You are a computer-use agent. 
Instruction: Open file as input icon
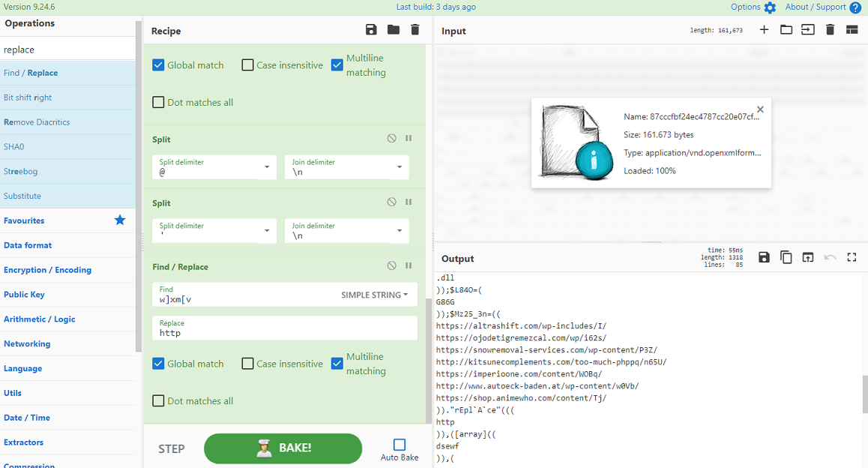pos(808,30)
